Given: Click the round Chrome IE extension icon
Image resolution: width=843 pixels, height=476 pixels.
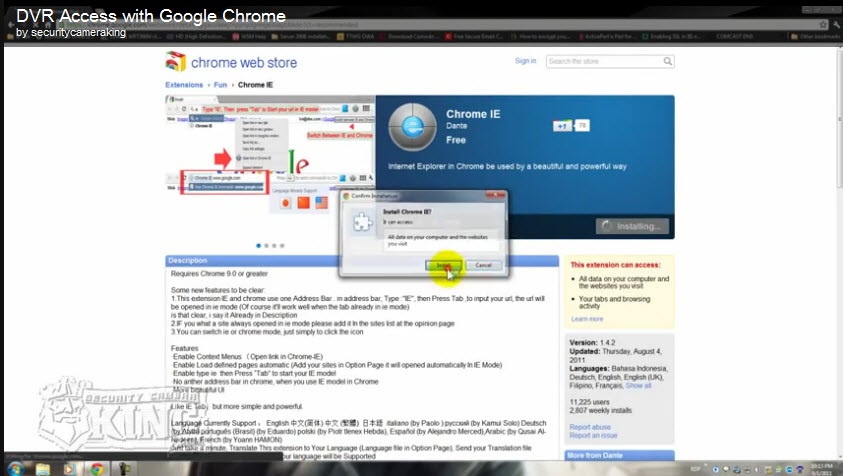Looking at the screenshot, I should (412, 127).
